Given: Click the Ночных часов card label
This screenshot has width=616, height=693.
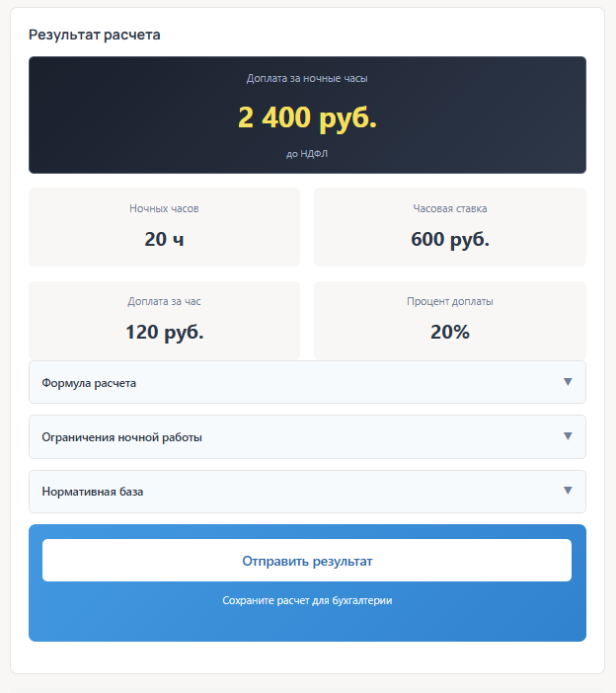Looking at the screenshot, I should 164,209.
